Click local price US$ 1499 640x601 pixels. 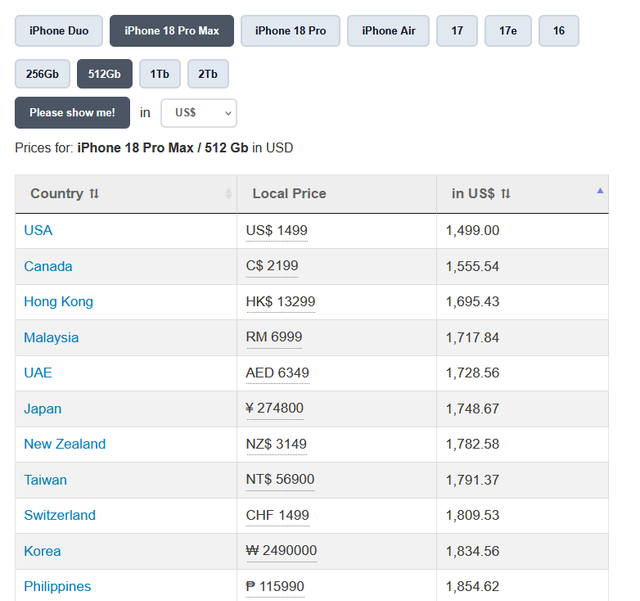276,230
